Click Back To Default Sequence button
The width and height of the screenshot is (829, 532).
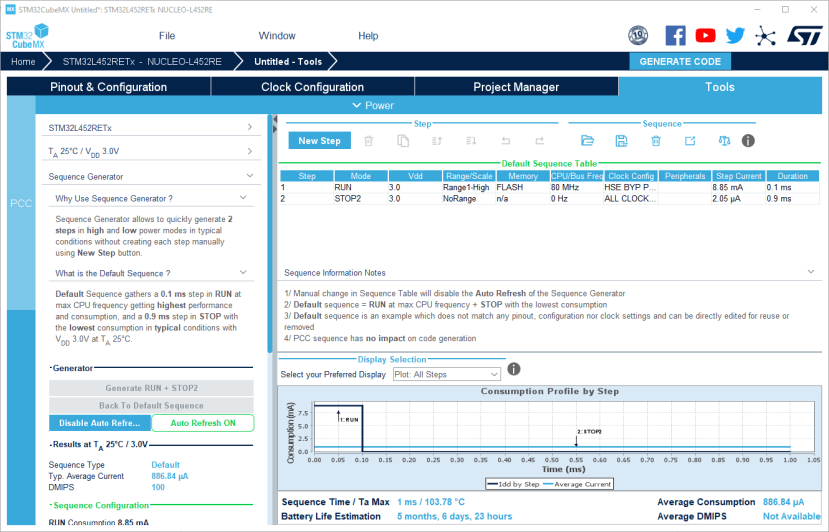click(151, 405)
